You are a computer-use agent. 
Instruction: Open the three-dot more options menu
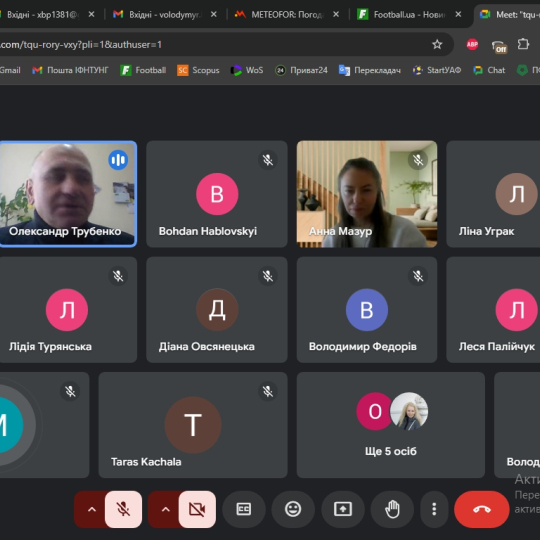(434, 509)
